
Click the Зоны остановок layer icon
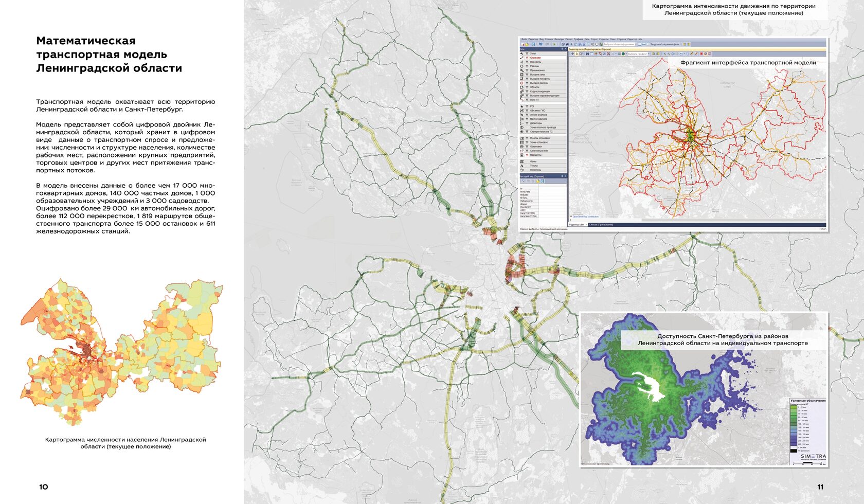(521, 142)
